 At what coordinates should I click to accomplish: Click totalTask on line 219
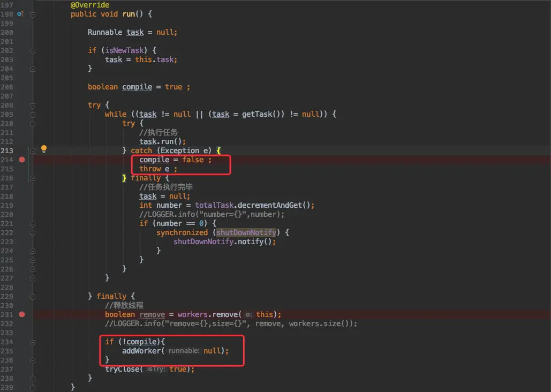pos(214,205)
